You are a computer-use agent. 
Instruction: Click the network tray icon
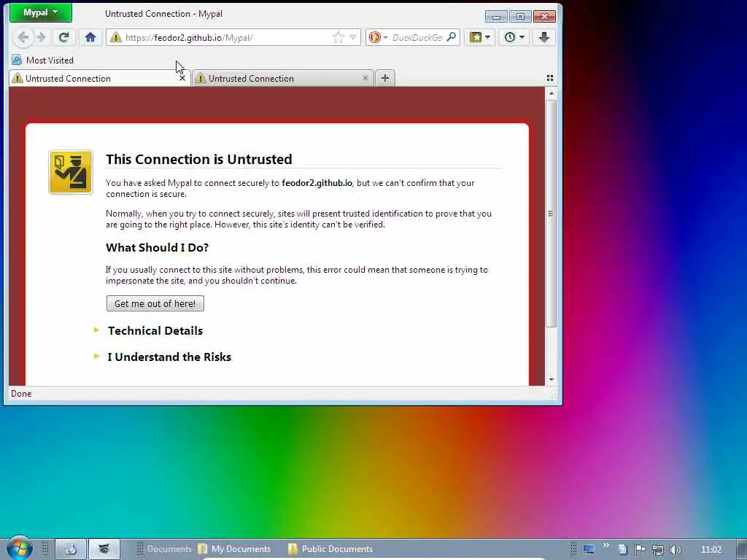click(658, 550)
